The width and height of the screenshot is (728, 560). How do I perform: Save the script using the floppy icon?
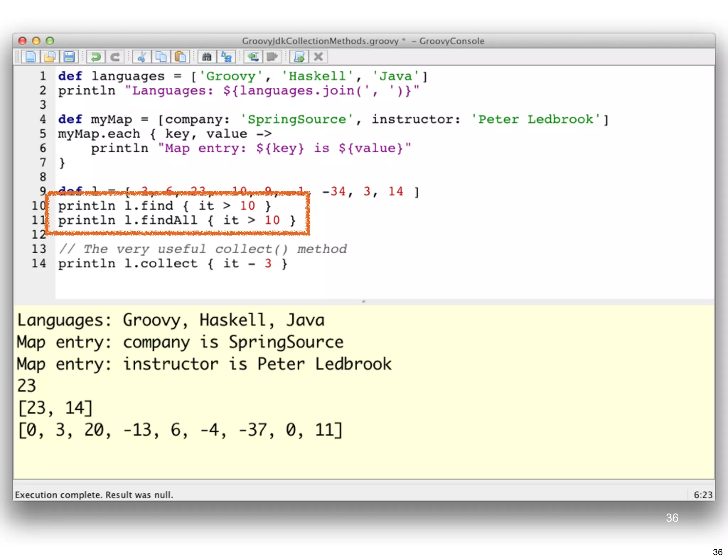click(x=69, y=57)
